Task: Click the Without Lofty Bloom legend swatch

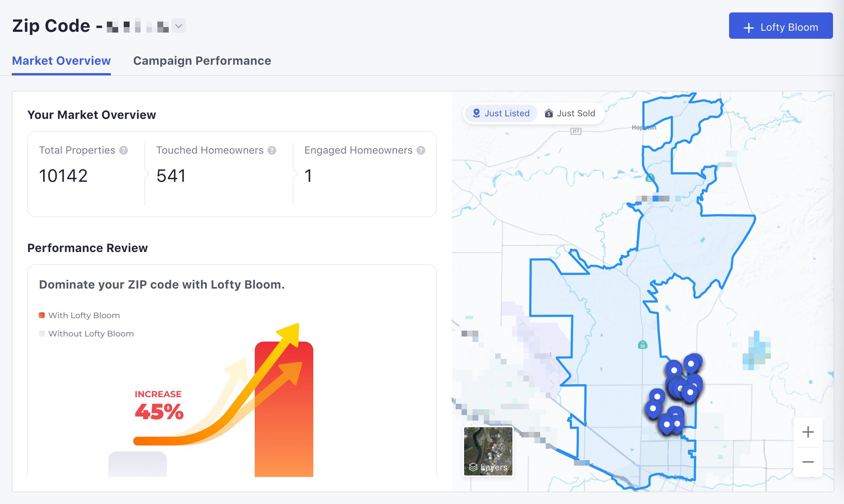Action: coord(42,334)
